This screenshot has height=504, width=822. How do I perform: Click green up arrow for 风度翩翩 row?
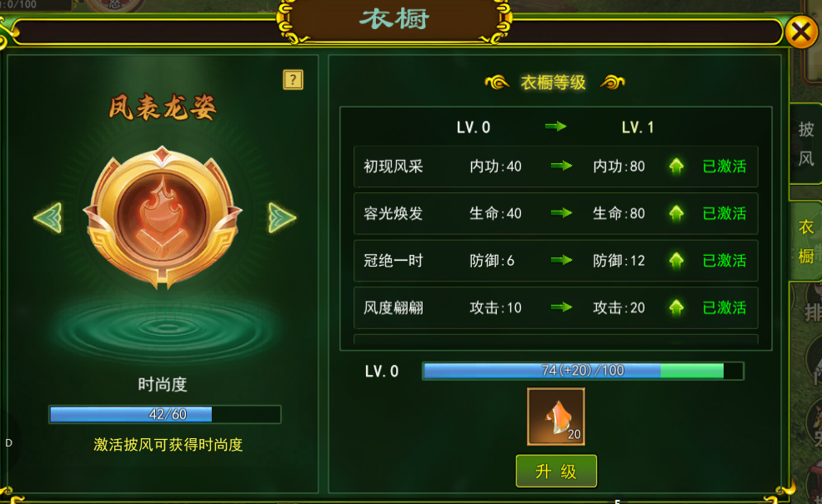point(676,307)
